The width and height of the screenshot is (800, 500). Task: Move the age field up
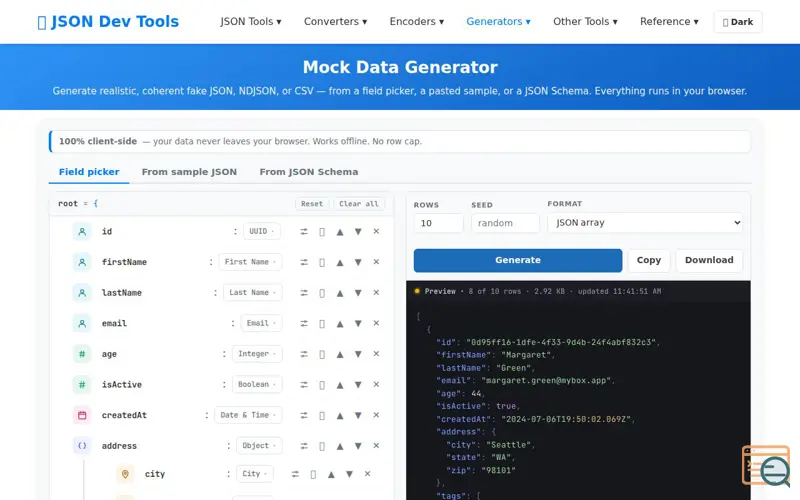(x=340, y=354)
